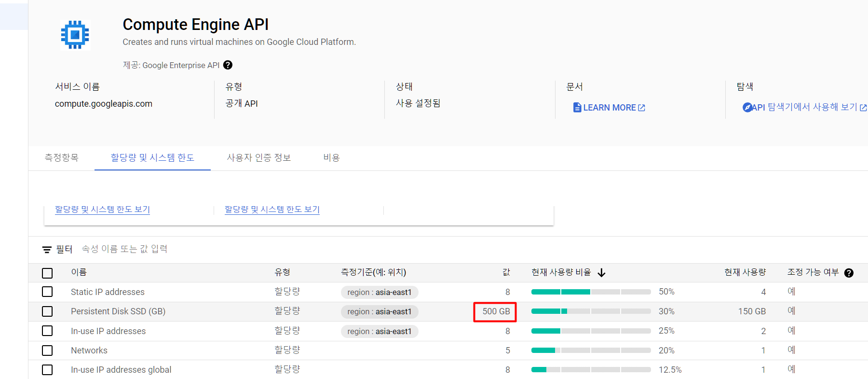Click the Compute Engine chip logo icon
Screen dimensions: 868x379
coord(75,35)
